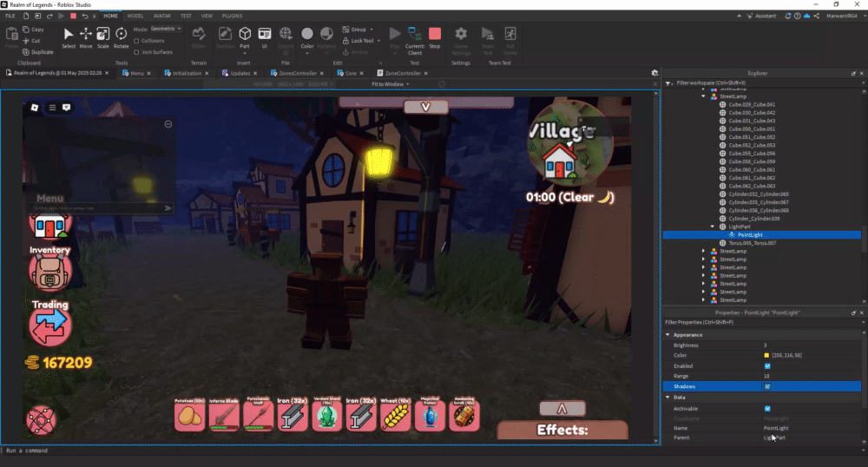Group the selected objects
868x467 pixels.
tap(354, 30)
